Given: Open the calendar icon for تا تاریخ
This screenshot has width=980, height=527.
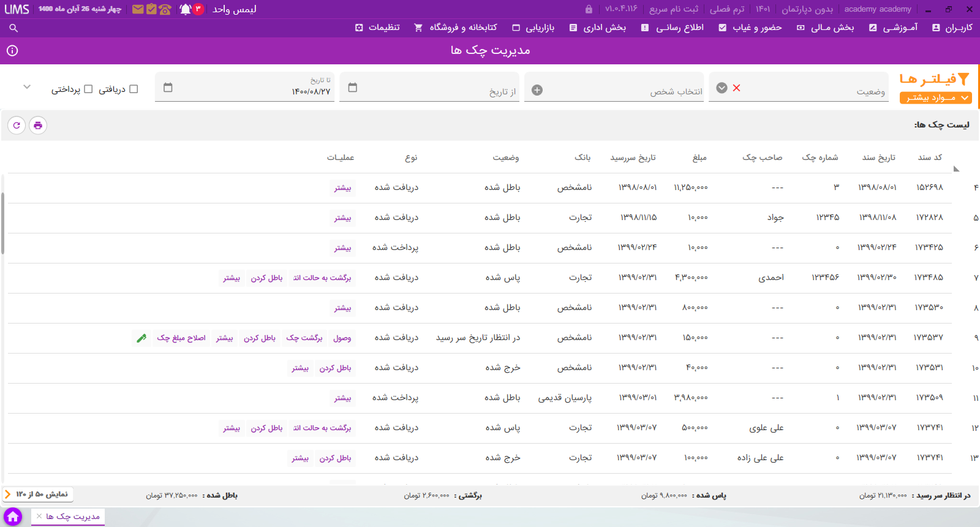Looking at the screenshot, I should [x=168, y=88].
